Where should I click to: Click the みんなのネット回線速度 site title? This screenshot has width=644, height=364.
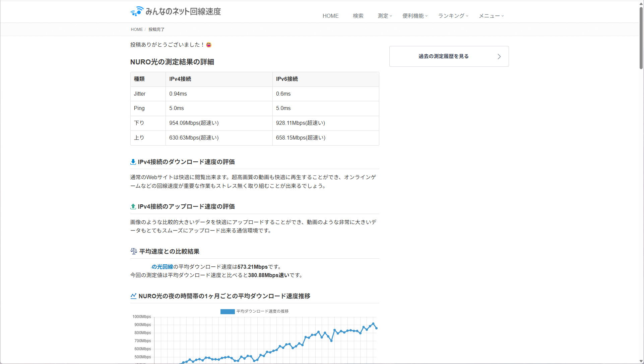[183, 11]
